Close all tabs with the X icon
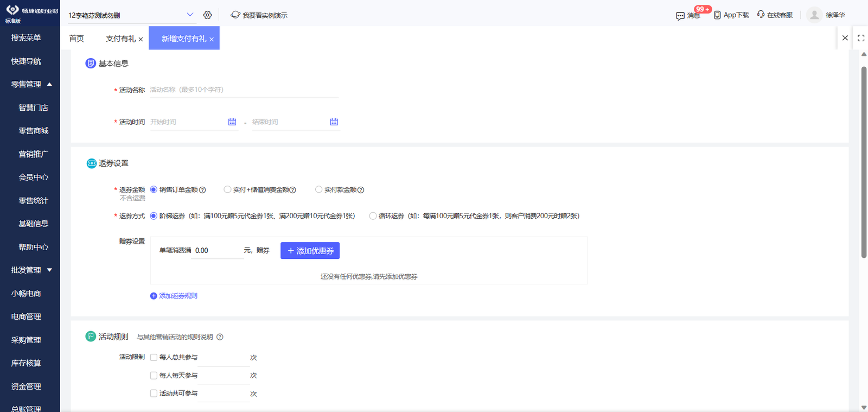 coord(845,38)
